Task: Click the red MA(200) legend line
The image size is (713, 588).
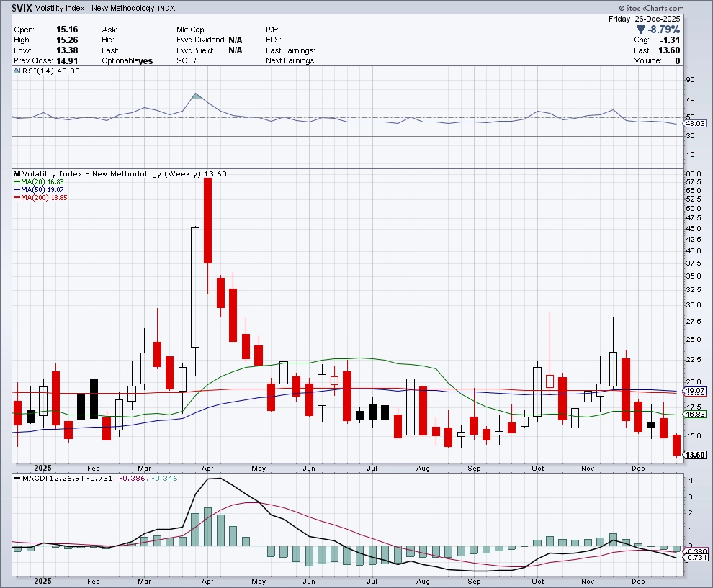Action: [x=17, y=197]
